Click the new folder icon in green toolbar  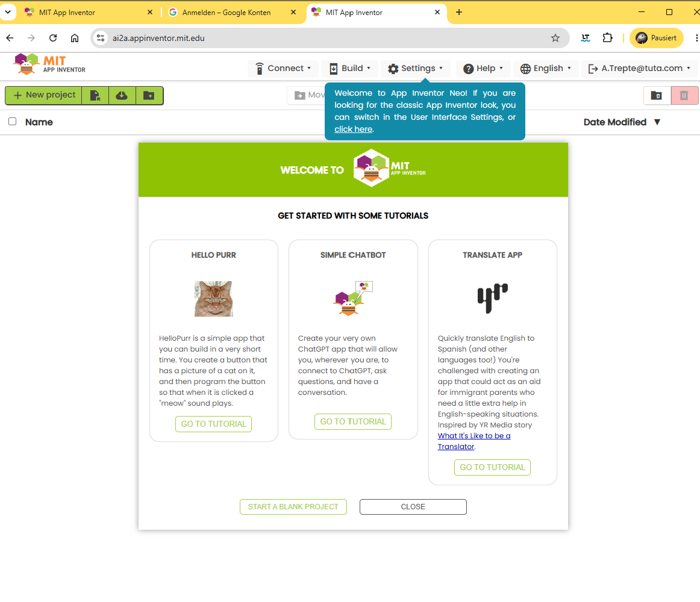coord(149,95)
